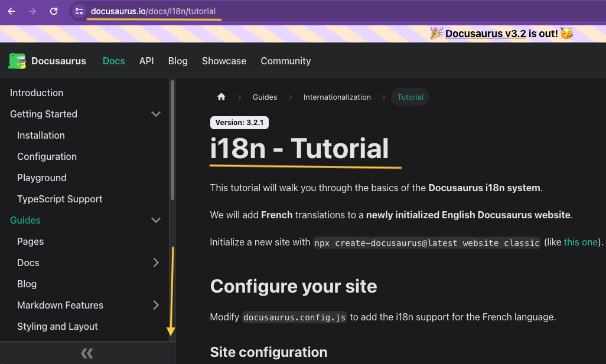Reload the page with the refresh icon
Viewport: 606px width, 364px height.
point(54,11)
